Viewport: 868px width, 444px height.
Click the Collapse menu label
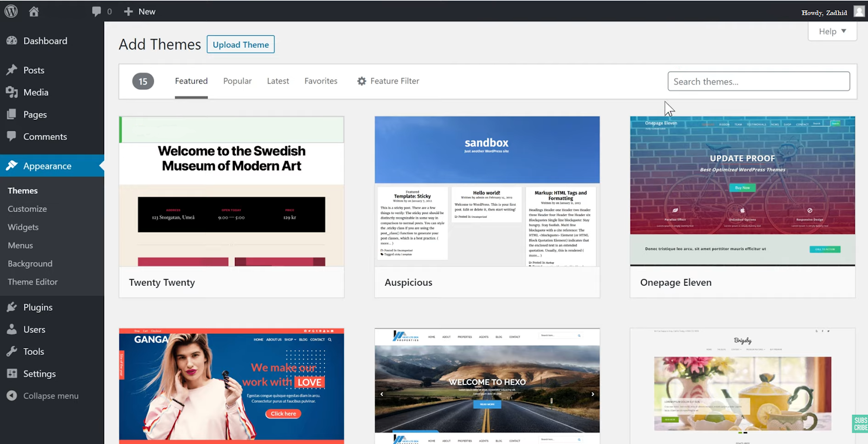51,396
